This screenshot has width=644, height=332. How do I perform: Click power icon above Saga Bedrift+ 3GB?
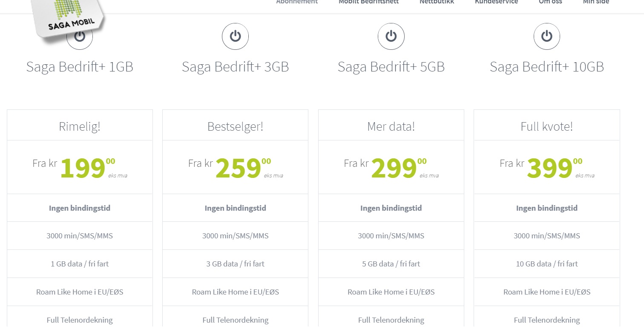tap(235, 36)
